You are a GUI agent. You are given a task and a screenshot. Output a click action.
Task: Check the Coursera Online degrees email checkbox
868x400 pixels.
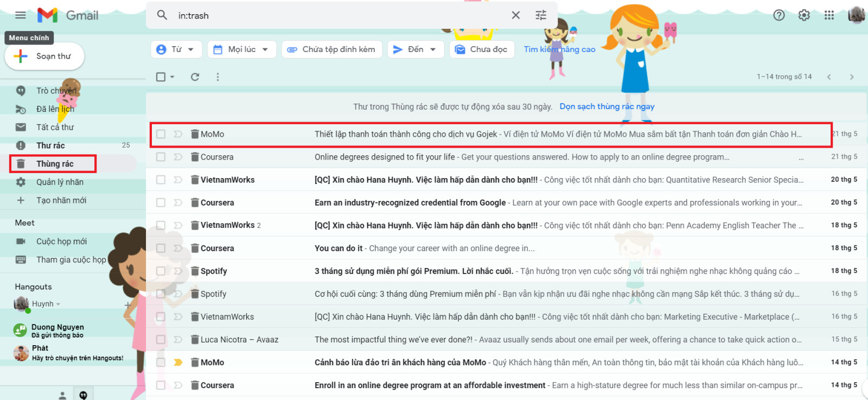tap(161, 157)
